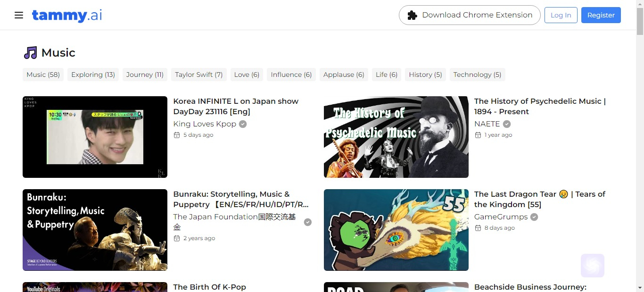This screenshot has width=644, height=292.
Task: Click the music note icon beside Music
Action: pos(30,53)
